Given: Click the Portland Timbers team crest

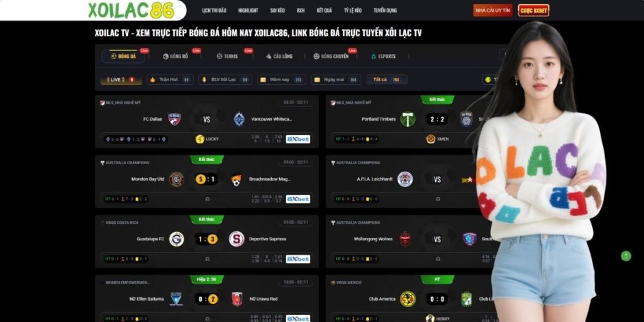Looking at the screenshot, I should (x=408, y=119).
